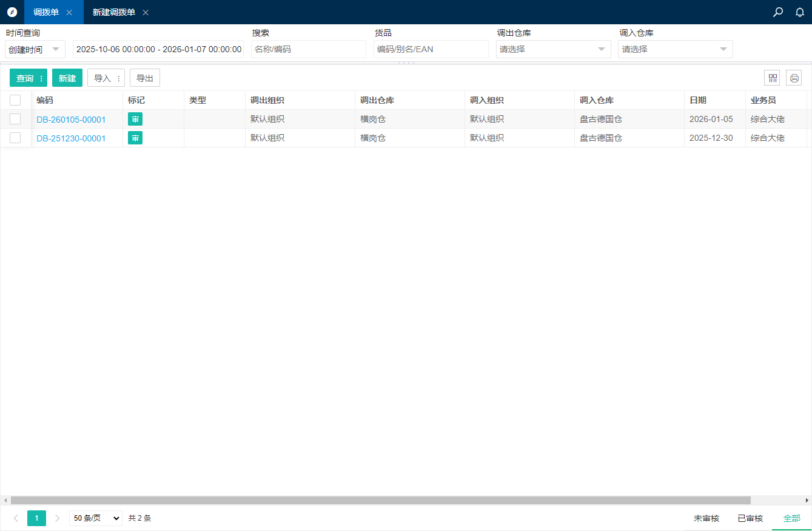Click the 货品 search input field
The width and height of the screenshot is (812, 531).
coord(431,49)
